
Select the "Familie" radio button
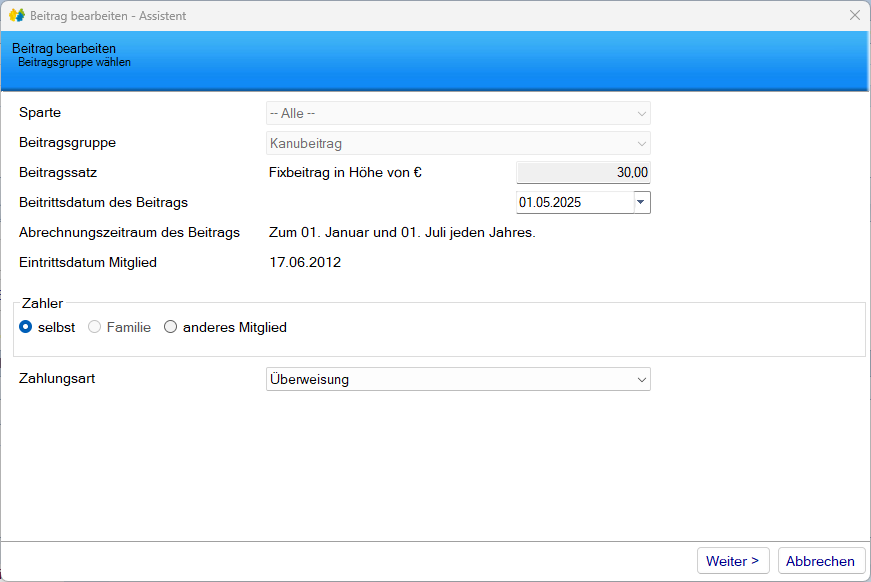95,327
